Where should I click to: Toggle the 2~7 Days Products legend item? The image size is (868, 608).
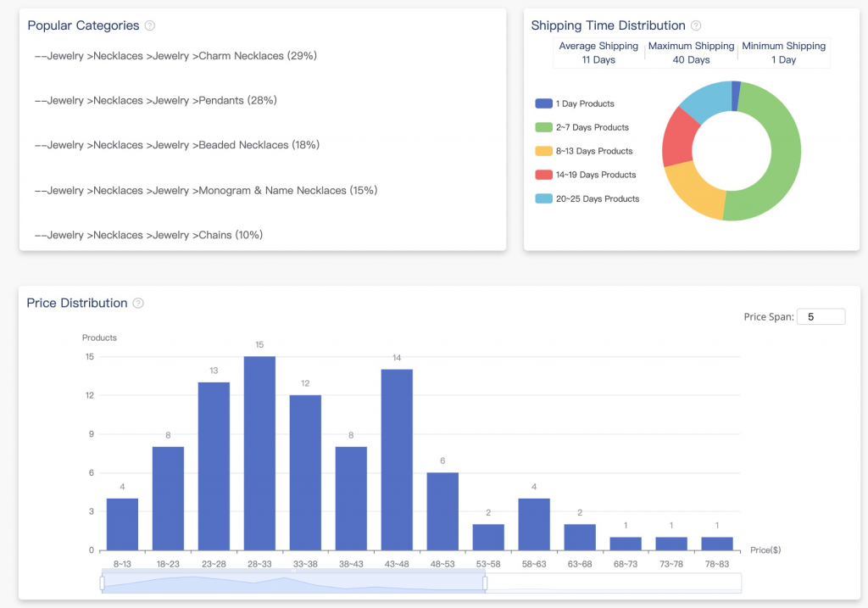pos(581,127)
